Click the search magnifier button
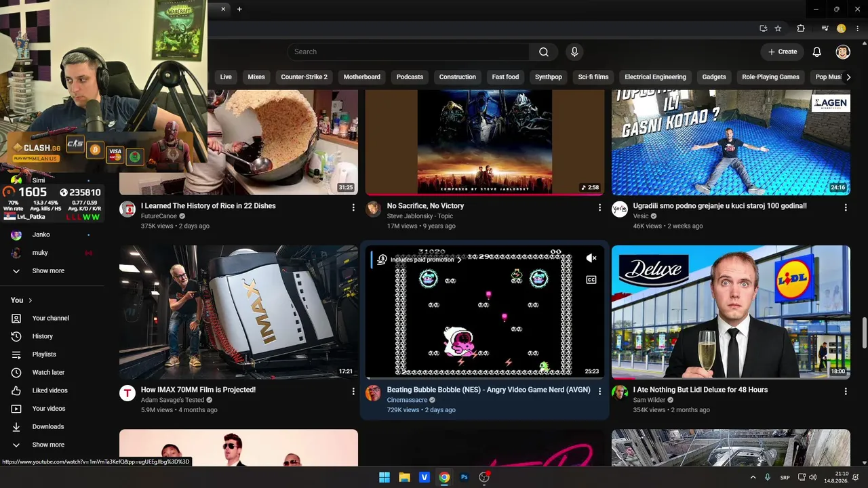The width and height of the screenshot is (868, 488). pos(544,52)
